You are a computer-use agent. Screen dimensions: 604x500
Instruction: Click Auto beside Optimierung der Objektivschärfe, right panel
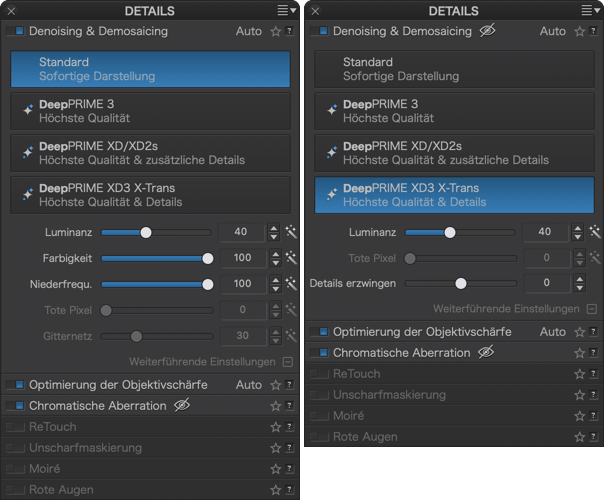coord(552,332)
